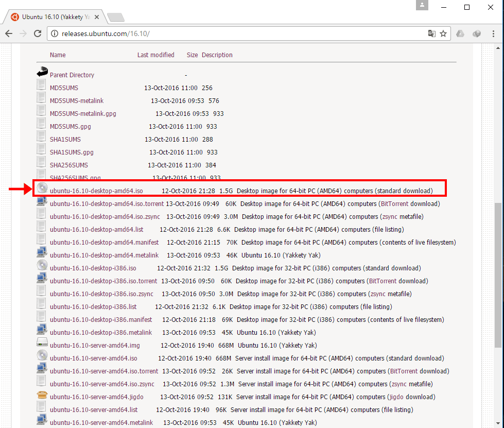Open the ubuntu-16.10-desktop-i386.list link
Viewport: 504px width, 428px height.
pyautogui.click(x=93, y=306)
